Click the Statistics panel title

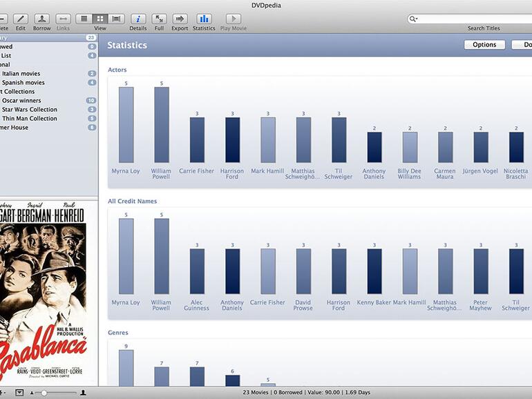click(127, 45)
